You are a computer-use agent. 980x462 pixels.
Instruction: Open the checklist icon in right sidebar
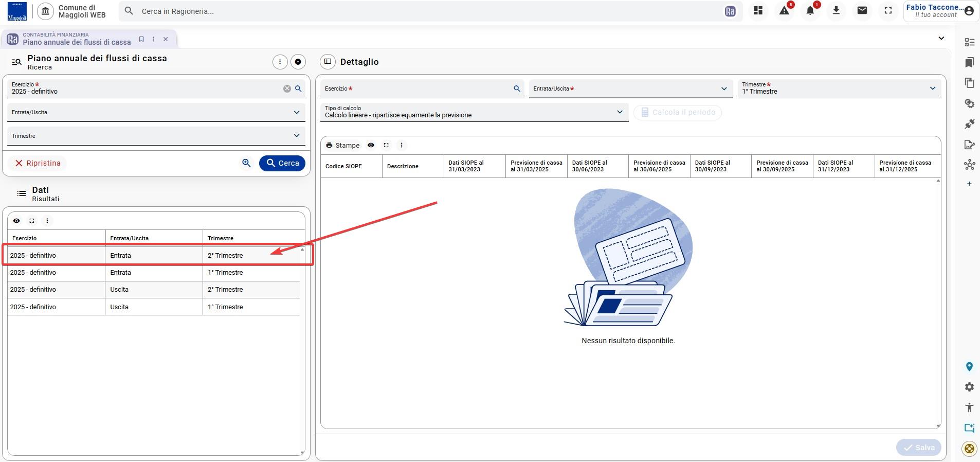click(969, 42)
